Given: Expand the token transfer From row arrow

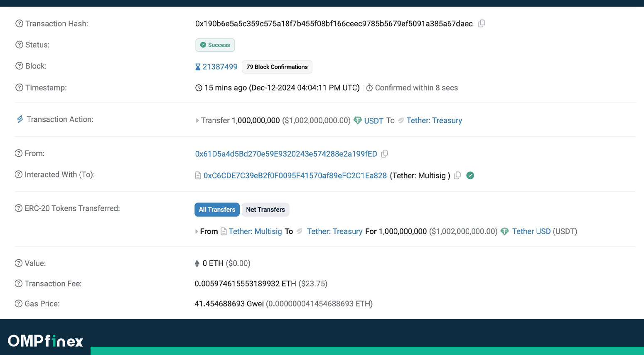Looking at the screenshot, I should pyautogui.click(x=197, y=232).
